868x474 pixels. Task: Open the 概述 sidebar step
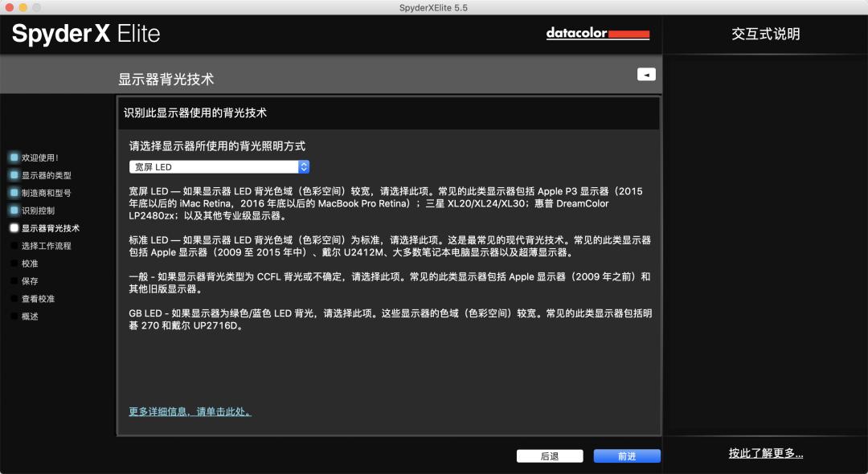(30, 317)
